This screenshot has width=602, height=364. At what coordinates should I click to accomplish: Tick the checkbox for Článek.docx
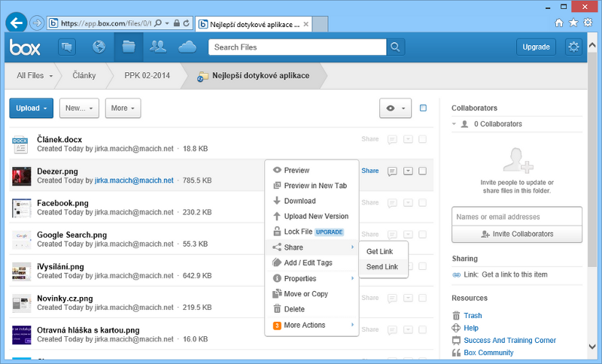422,139
